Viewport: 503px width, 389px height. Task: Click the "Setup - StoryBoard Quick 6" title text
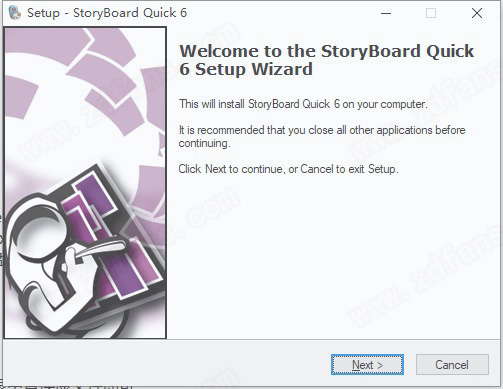coord(107,13)
